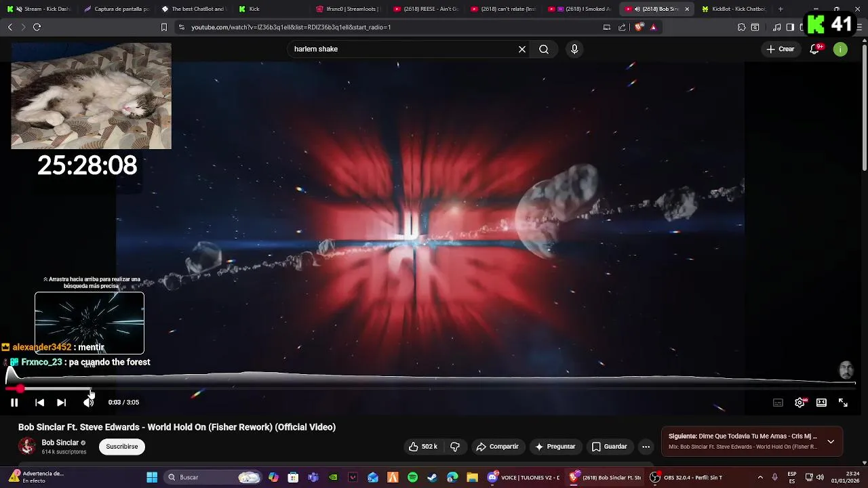Switch to the Discord VOICE TULONES window

pyautogui.click(x=524, y=477)
